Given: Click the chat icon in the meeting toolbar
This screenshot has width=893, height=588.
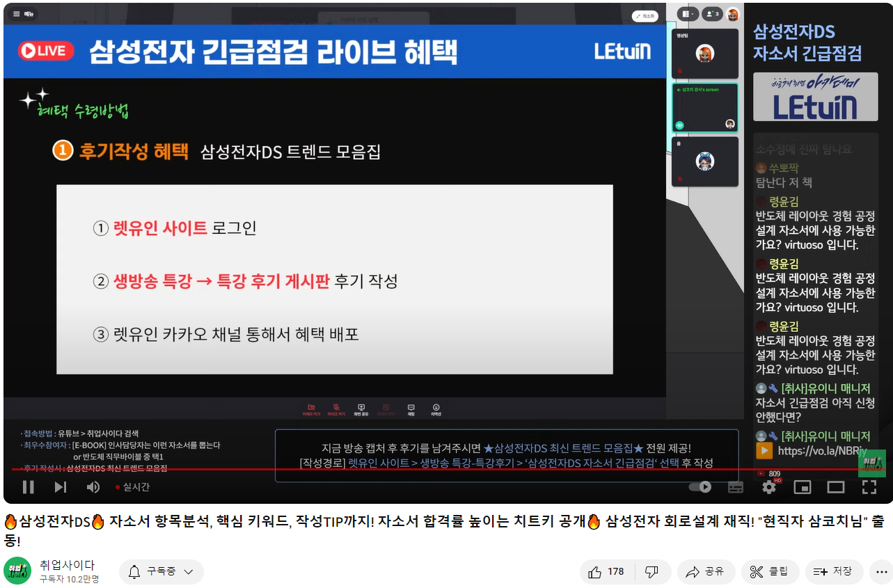Looking at the screenshot, I should pos(411,409).
